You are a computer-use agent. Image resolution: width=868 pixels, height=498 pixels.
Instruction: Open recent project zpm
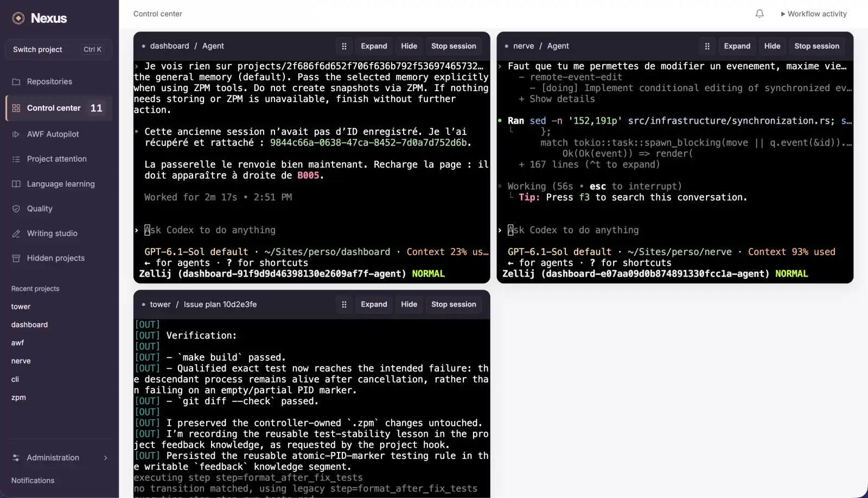18,397
